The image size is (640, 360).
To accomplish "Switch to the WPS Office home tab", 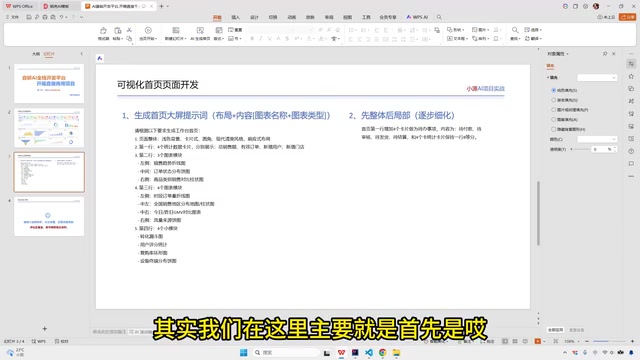I will (x=20, y=6).
